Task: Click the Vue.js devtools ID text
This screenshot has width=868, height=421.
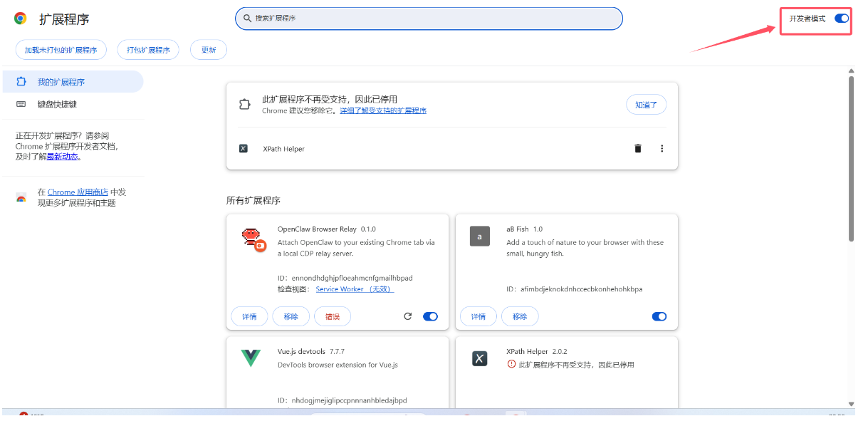Action: coord(343,400)
